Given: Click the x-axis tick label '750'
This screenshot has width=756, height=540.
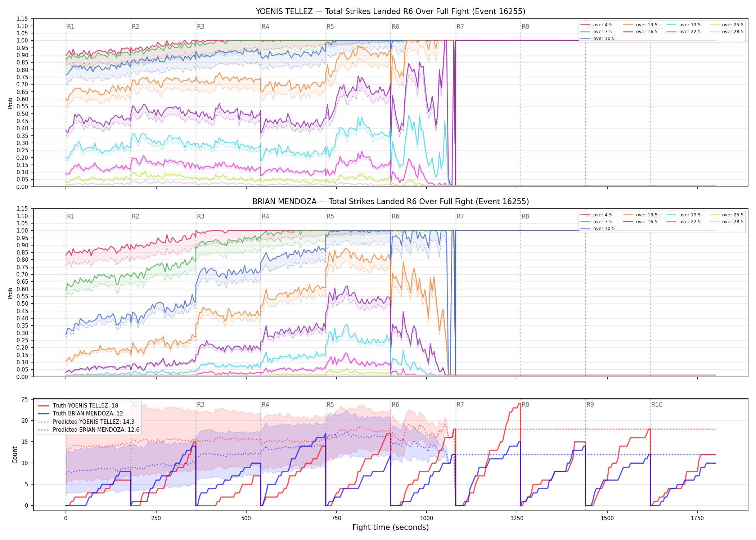Looking at the screenshot, I should (336, 518).
